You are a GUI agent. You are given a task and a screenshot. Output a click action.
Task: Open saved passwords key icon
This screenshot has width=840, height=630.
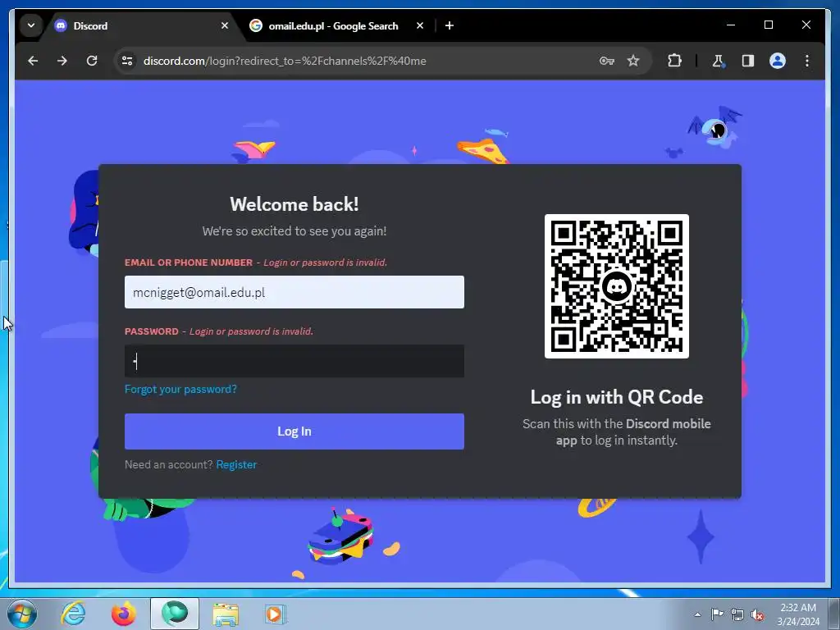(606, 61)
